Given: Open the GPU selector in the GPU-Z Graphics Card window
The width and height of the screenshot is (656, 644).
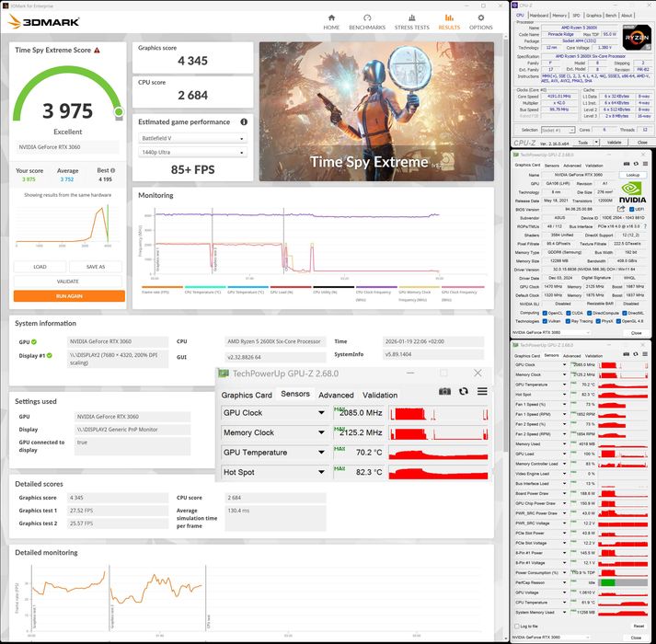Looking at the screenshot, I should pos(551,333).
